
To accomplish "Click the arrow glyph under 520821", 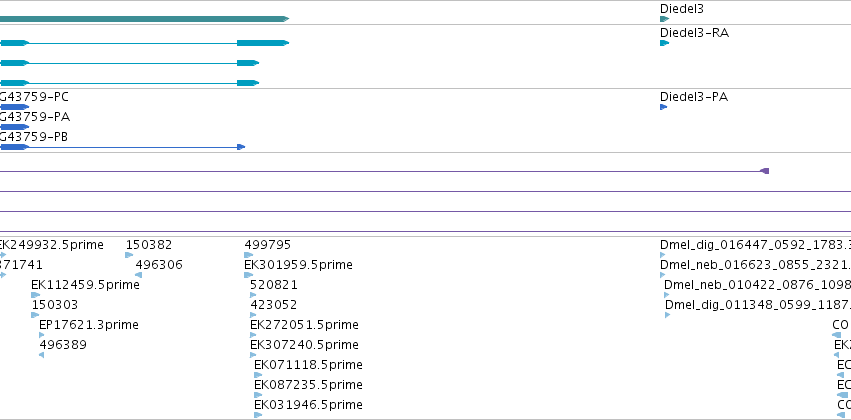I will (x=253, y=295).
